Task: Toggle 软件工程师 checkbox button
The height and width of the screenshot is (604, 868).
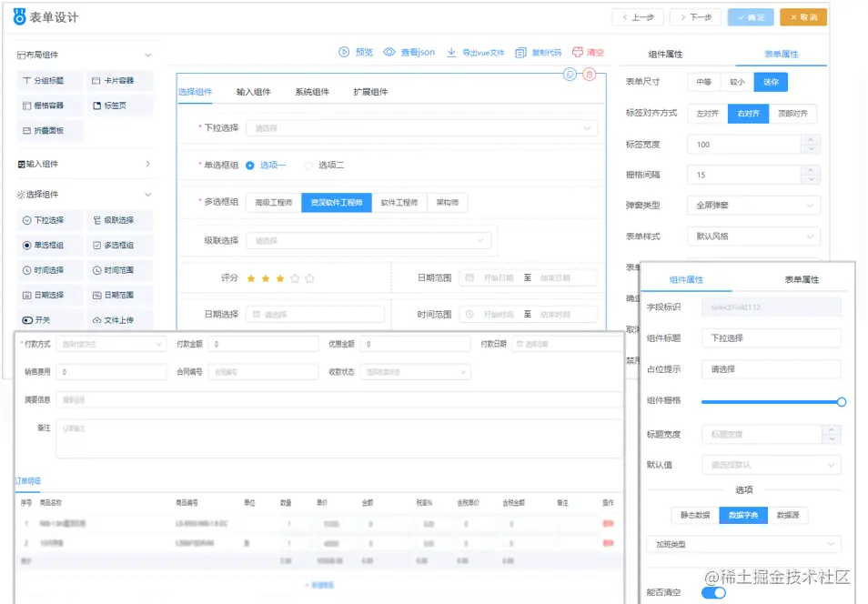Action: tap(399, 203)
